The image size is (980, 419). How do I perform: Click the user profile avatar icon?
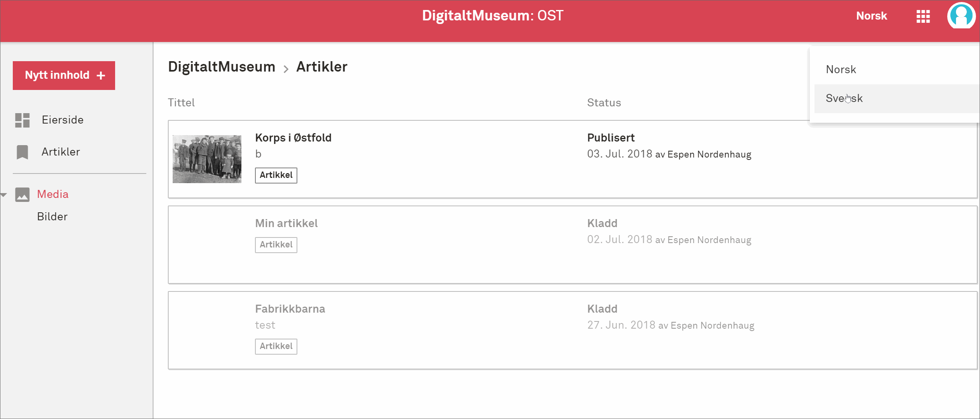(x=961, y=16)
